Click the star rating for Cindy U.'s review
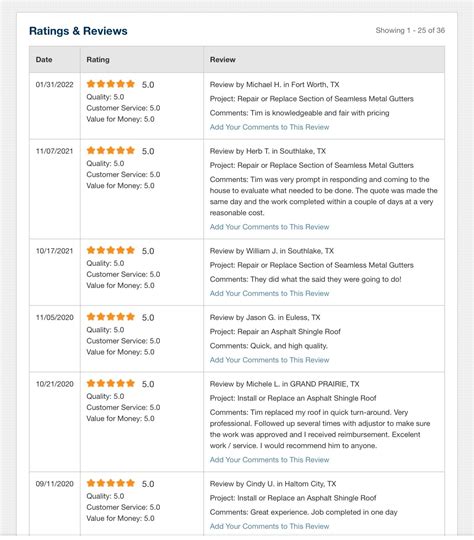This screenshot has width=474, height=540. (x=111, y=483)
